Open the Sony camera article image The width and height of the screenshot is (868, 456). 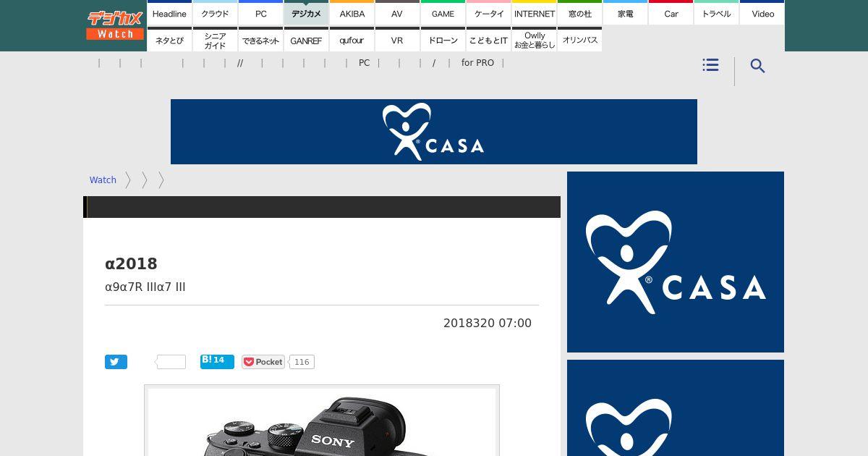pyautogui.click(x=322, y=422)
